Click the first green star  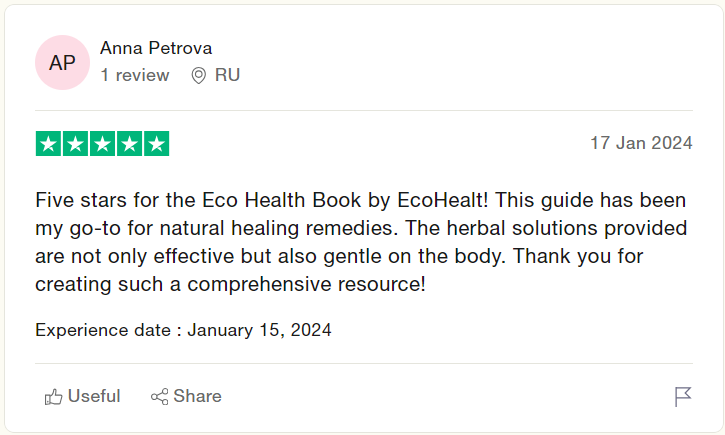[48, 144]
